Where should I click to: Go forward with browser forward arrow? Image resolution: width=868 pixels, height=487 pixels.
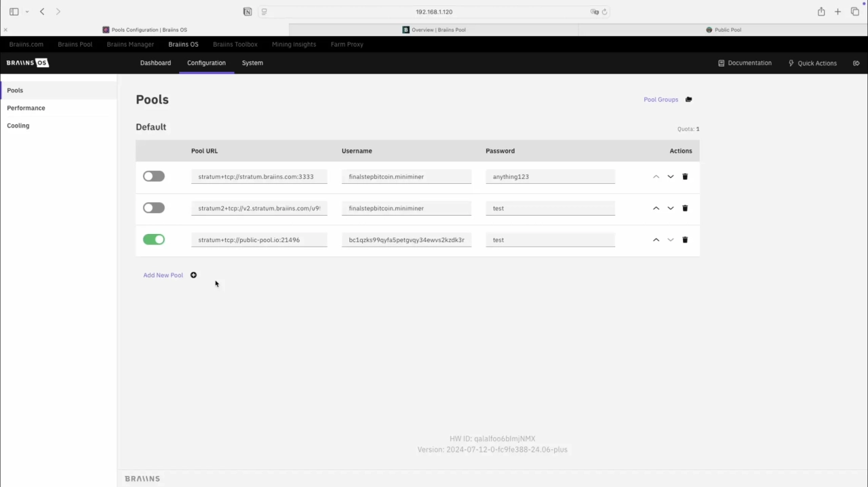58,12
